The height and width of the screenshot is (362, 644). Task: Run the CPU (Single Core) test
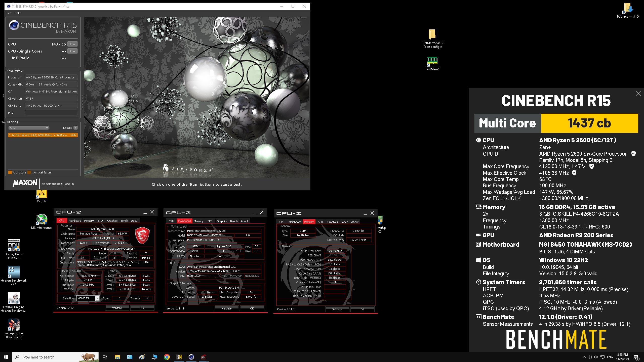(x=72, y=51)
